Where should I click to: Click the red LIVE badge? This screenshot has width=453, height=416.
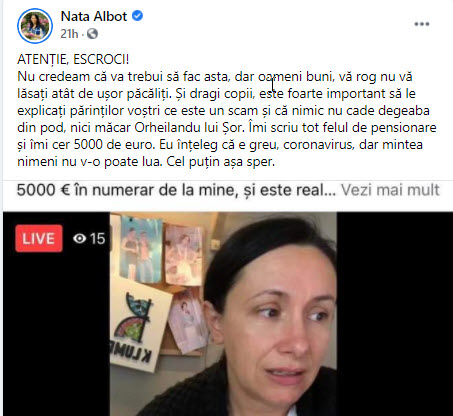(39, 238)
